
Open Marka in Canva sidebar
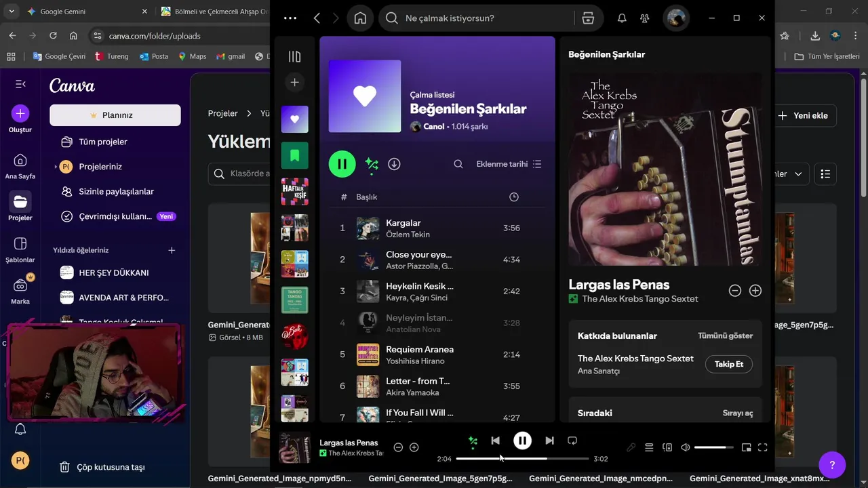point(20,291)
